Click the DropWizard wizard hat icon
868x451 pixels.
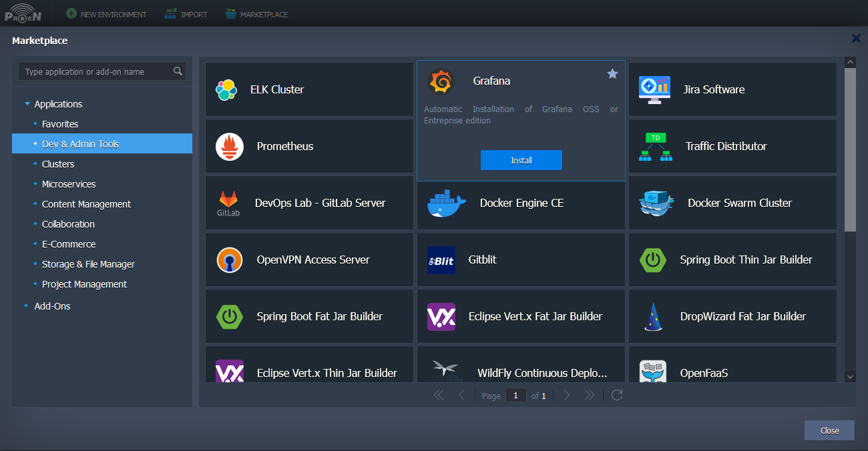(652, 317)
